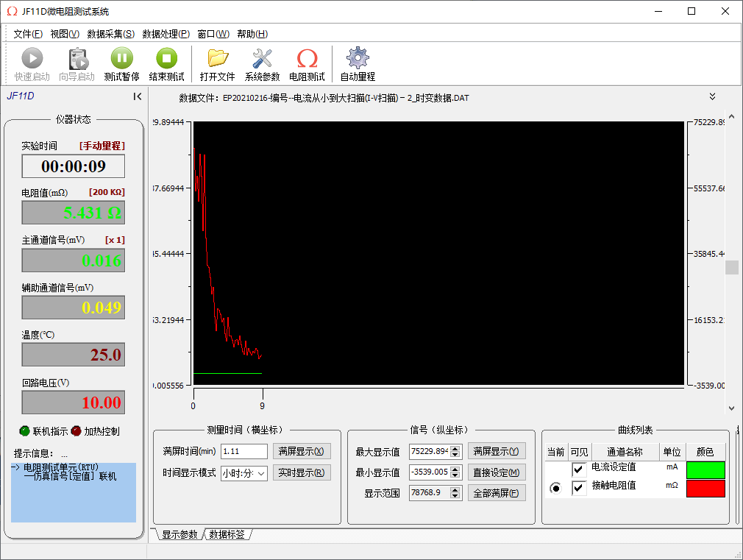Click the 实验时间 00:00:09 display

coord(74,166)
